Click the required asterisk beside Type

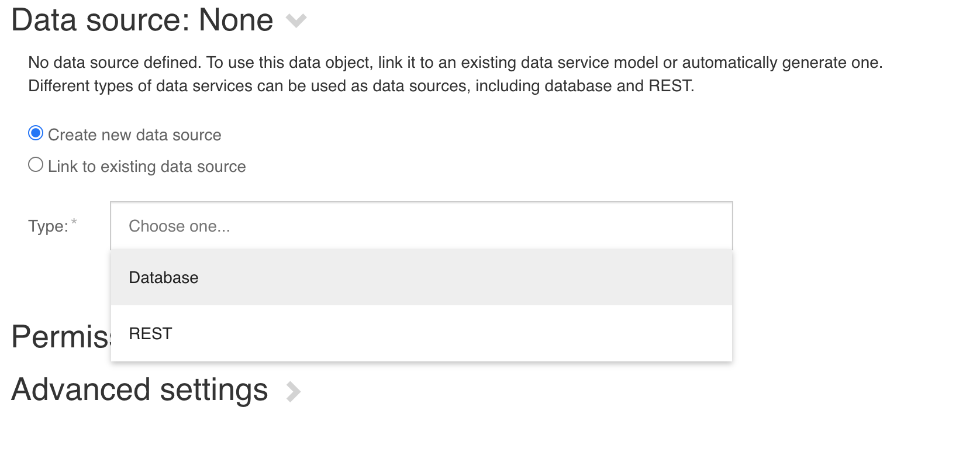point(74,222)
